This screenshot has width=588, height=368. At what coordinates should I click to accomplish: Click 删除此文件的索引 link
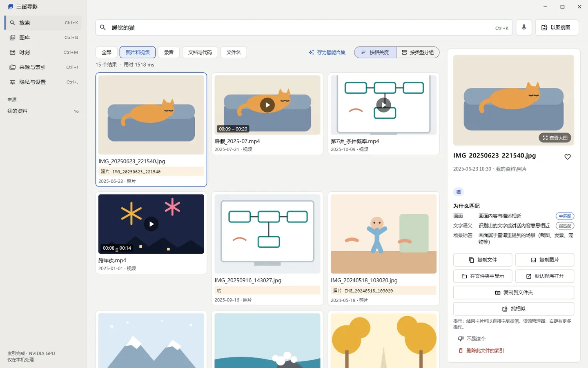coord(481,350)
